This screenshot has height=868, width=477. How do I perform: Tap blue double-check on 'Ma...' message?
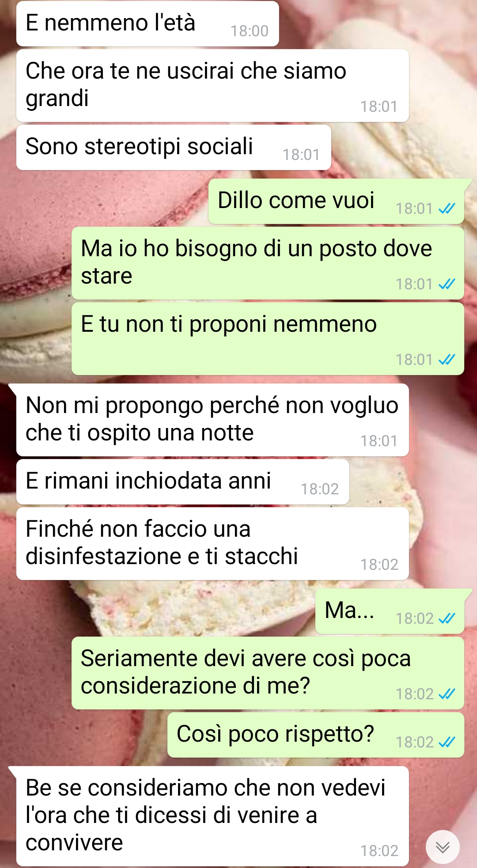tap(447, 618)
